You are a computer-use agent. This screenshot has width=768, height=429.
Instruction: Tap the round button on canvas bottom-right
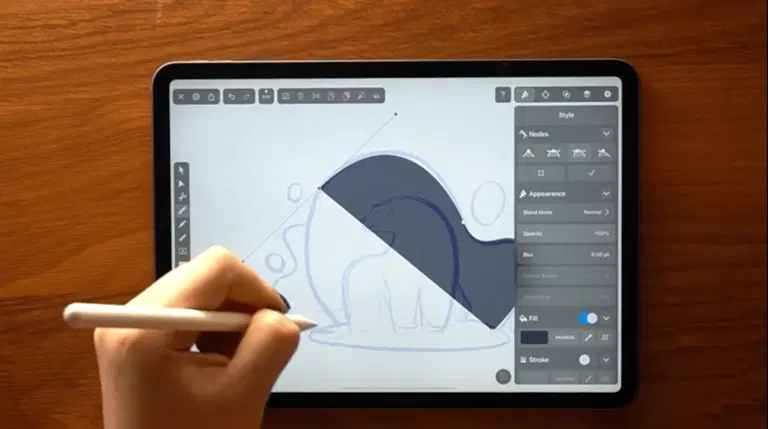[503, 377]
